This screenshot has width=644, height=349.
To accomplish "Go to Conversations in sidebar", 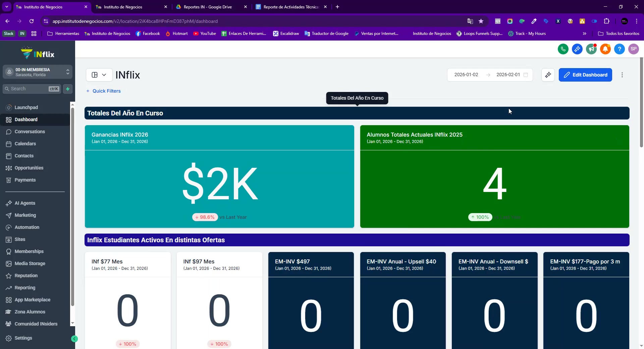I will (30, 132).
